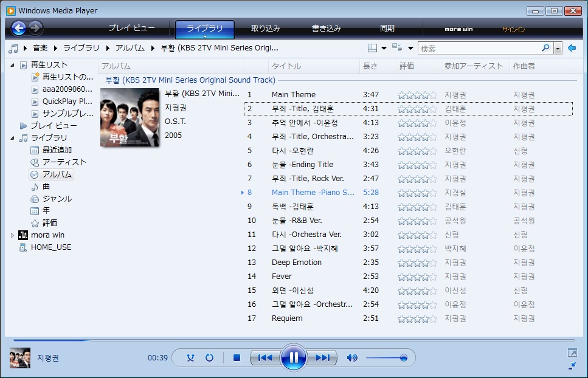This screenshot has width=588, height=378.
Task: Click the album cover art
Action: 130,117
